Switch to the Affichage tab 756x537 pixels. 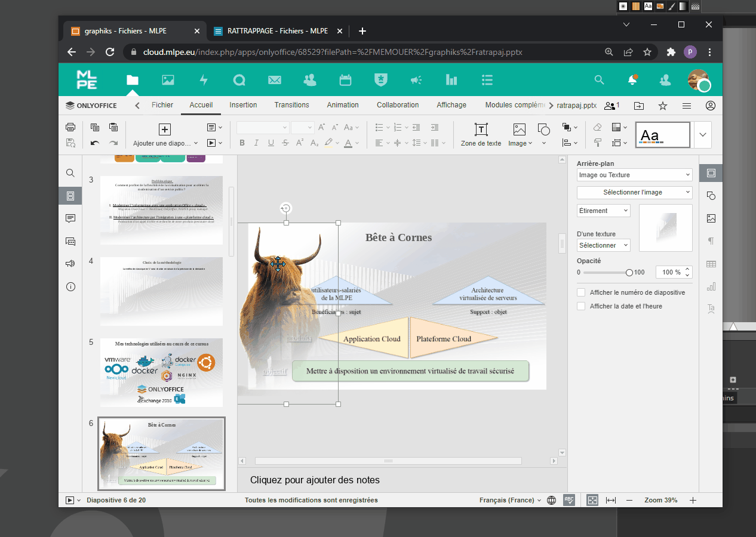coord(451,105)
